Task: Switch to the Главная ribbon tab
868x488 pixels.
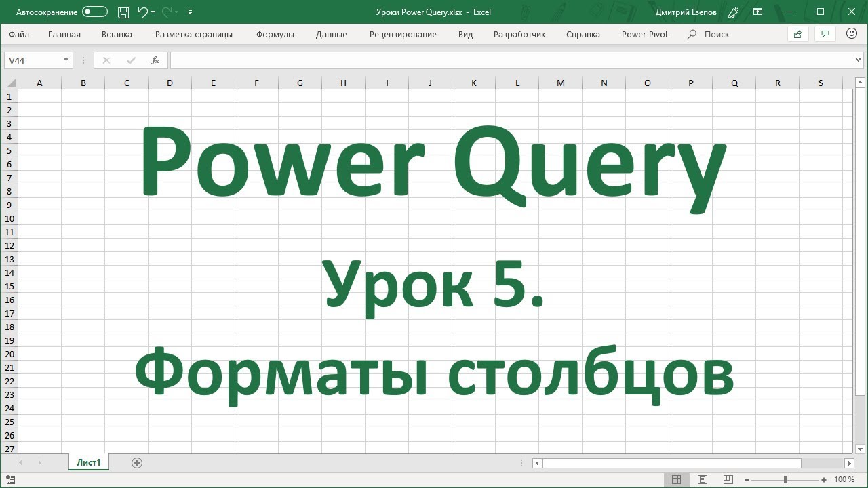Action: pyautogui.click(x=64, y=34)
